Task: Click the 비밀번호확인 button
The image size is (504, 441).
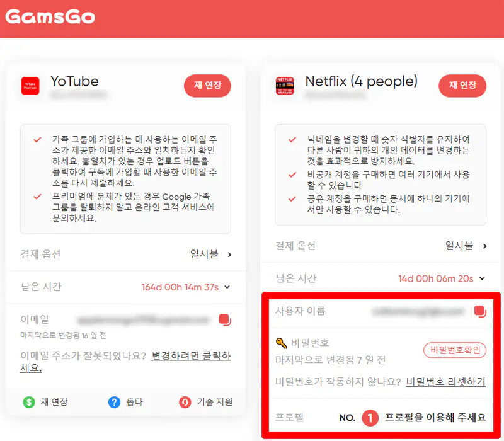Action: [x=455, y=350]
